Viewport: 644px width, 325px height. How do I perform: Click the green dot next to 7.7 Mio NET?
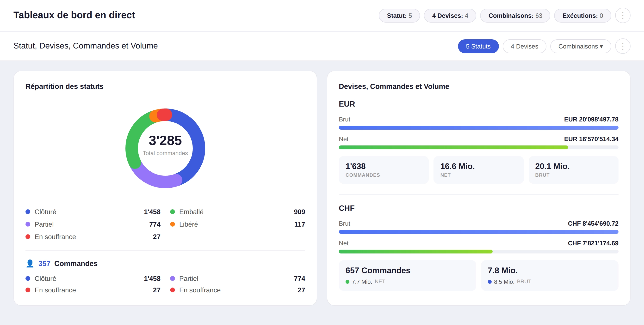[347, 282]
